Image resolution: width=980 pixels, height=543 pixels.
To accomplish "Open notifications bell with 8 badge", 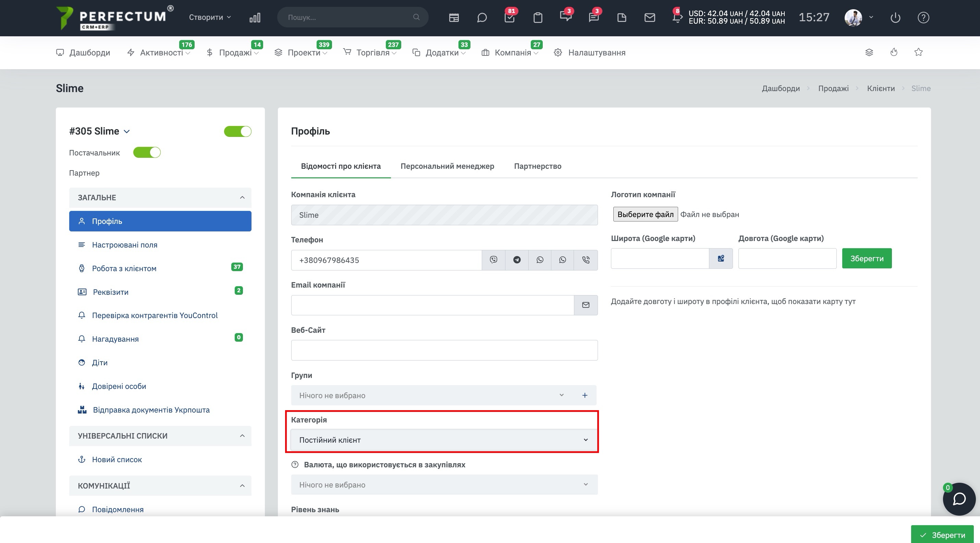I will click(x=676, y=17).
